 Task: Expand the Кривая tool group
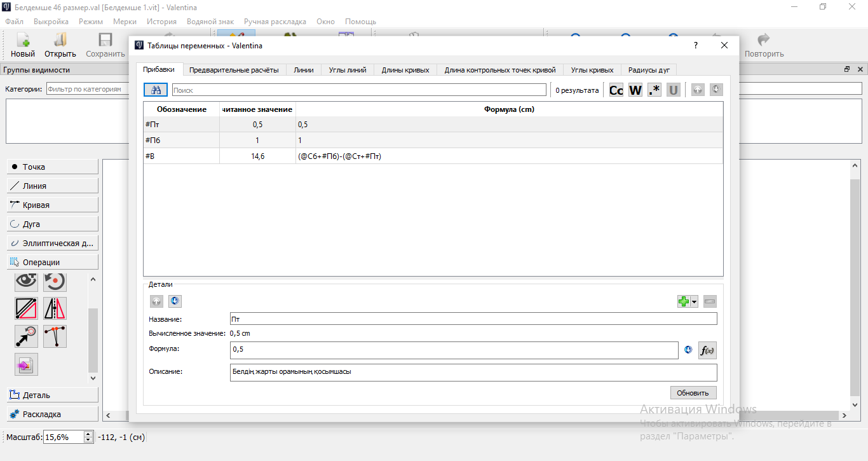pos(53,205)
